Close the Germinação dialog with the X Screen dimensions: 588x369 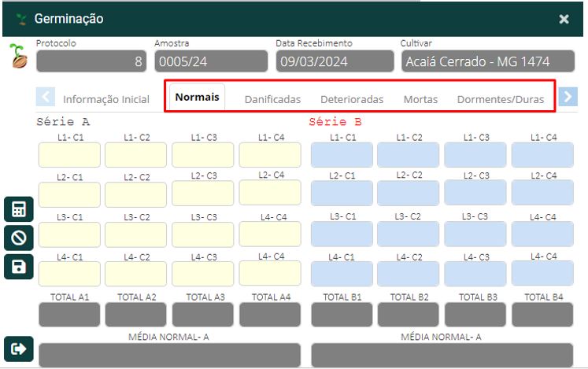(x=564, y=19)
